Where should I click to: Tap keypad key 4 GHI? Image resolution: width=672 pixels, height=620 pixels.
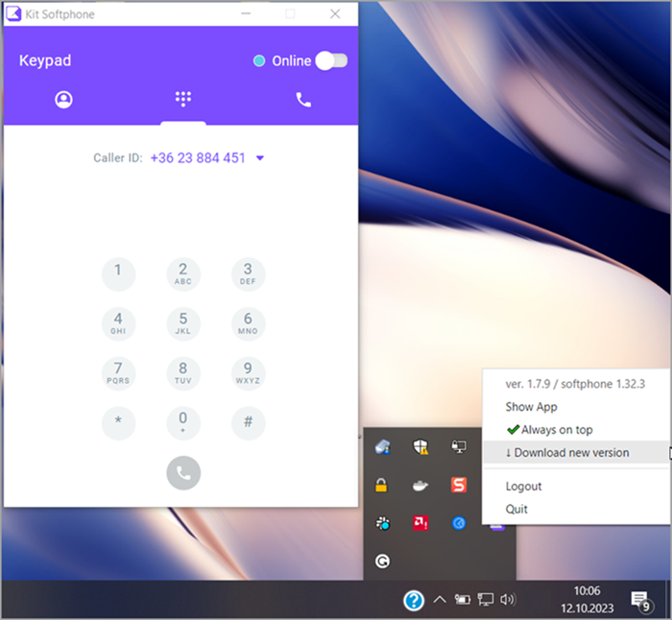pos(118,324)
